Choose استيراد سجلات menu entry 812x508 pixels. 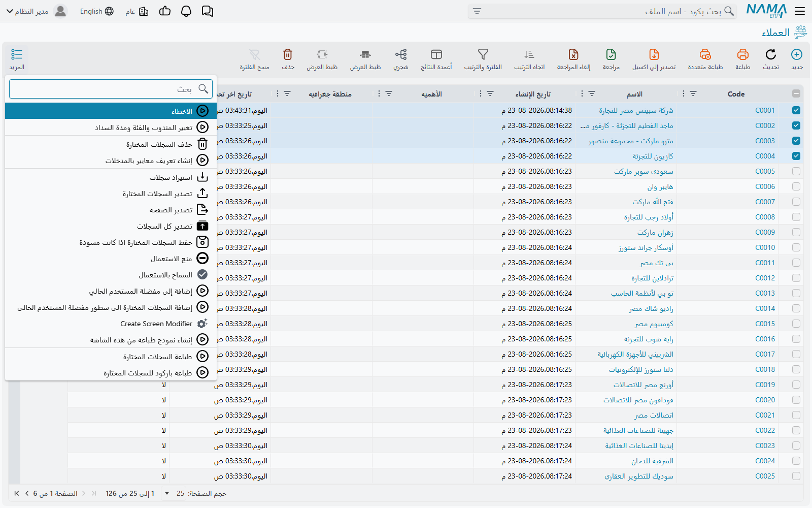[x=111, y=177]
